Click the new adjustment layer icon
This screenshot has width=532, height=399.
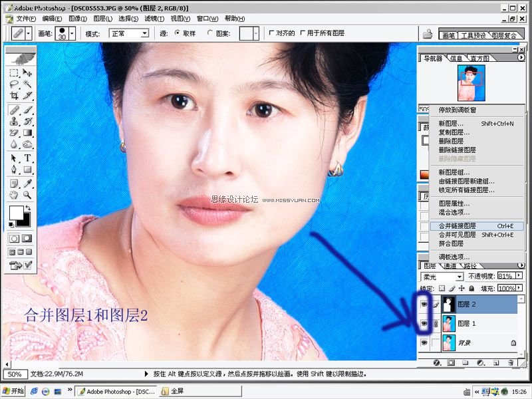click(480, 363)
